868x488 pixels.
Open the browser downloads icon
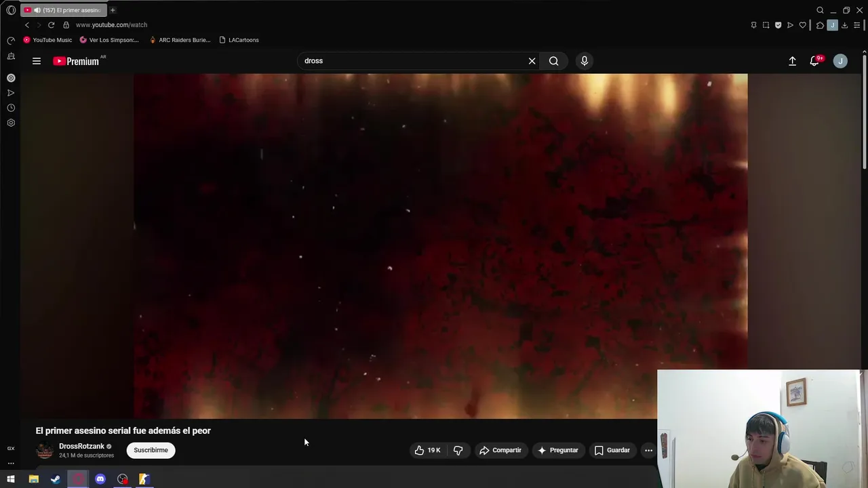click(844, 25)
